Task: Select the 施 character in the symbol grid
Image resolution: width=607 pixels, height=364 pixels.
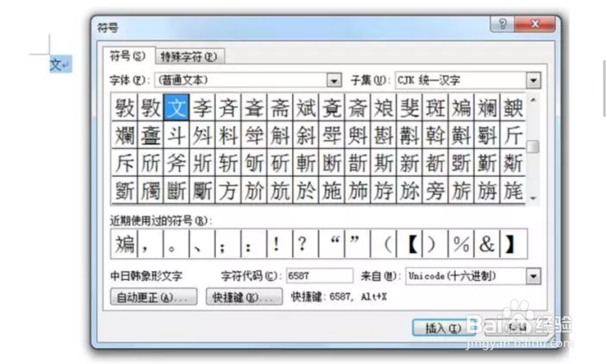Action: pyautogui.click(x=331, y=190)
